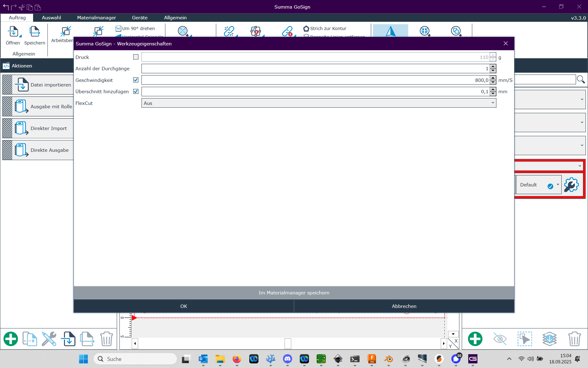Screen dimensions: 588x368
Task: Click the copy pages icon in title bar
Action: click(x=30, y=7)
